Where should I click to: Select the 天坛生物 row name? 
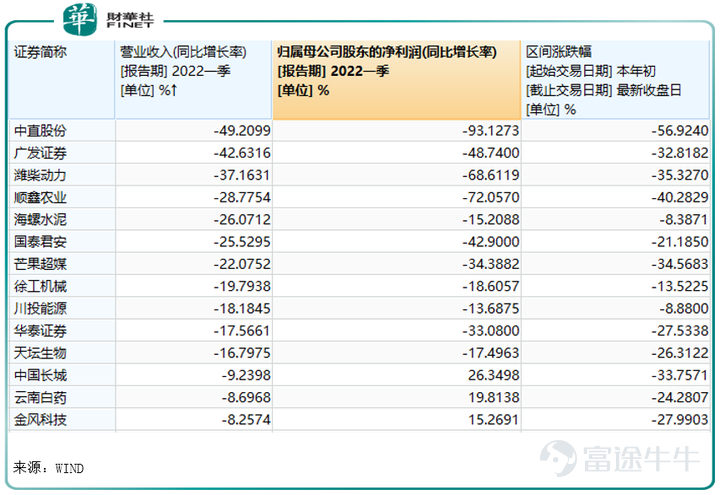click(40, 353)
